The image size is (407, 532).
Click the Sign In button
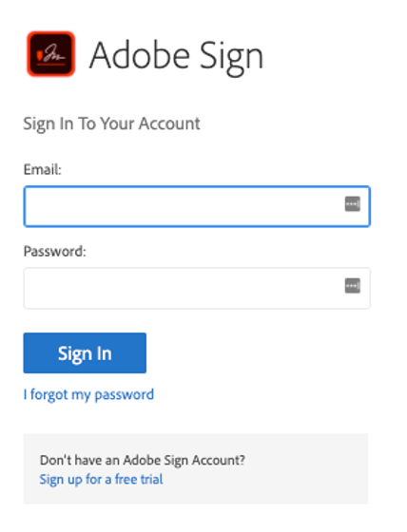coord(85,352)
